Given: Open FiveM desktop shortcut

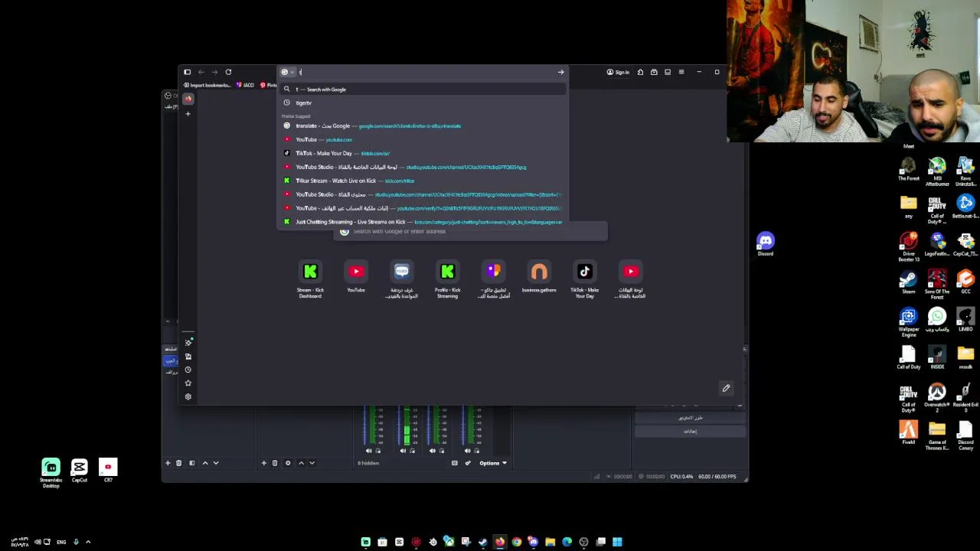Looking at the screenshot, I should 909,432.
